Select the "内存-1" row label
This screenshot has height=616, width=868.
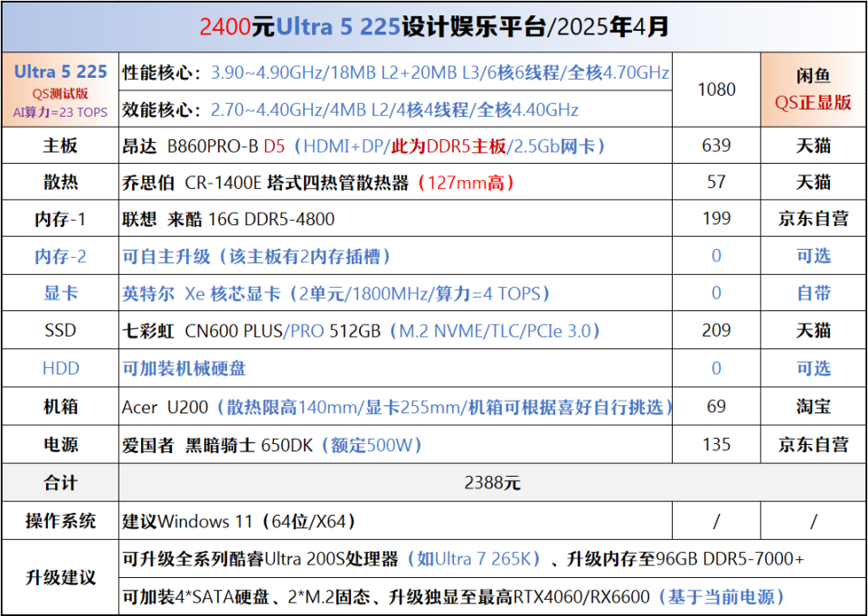point(61,220)
